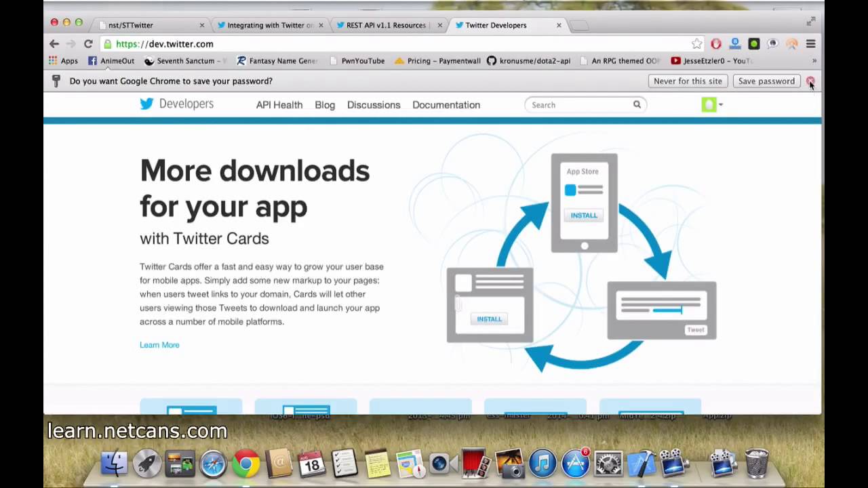Dismiss the save password infobar
Image resolution: width=868 pixels, height=488 pixels.
pos(810,81)
